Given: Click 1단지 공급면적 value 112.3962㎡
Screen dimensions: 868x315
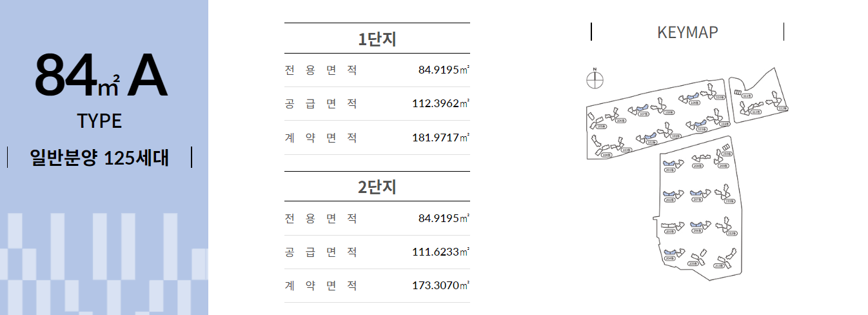Looking at the screenshot, I should point(441,103).
